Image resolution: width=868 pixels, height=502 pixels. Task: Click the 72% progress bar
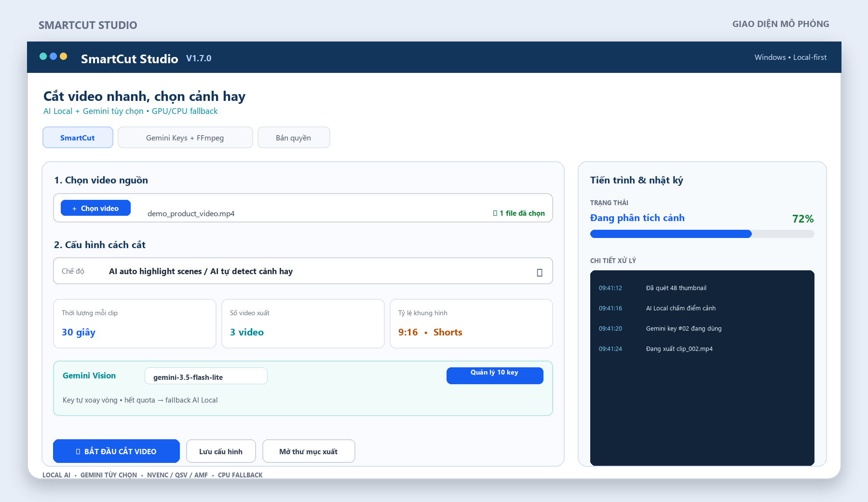pos(702,234)
